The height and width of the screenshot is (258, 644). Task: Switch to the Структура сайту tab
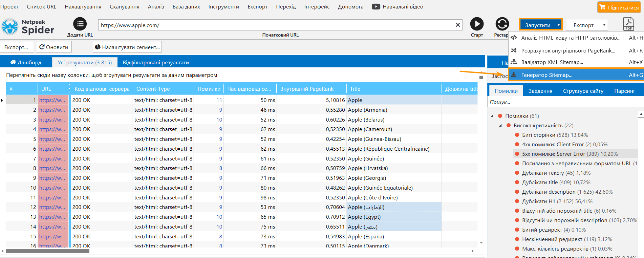[x=583, y=91]
